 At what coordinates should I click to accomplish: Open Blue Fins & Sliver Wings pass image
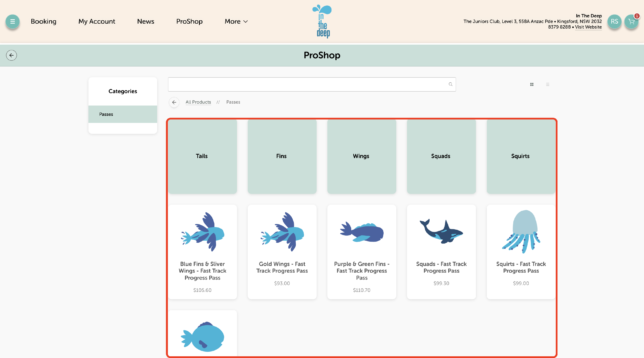pos(202,232)
